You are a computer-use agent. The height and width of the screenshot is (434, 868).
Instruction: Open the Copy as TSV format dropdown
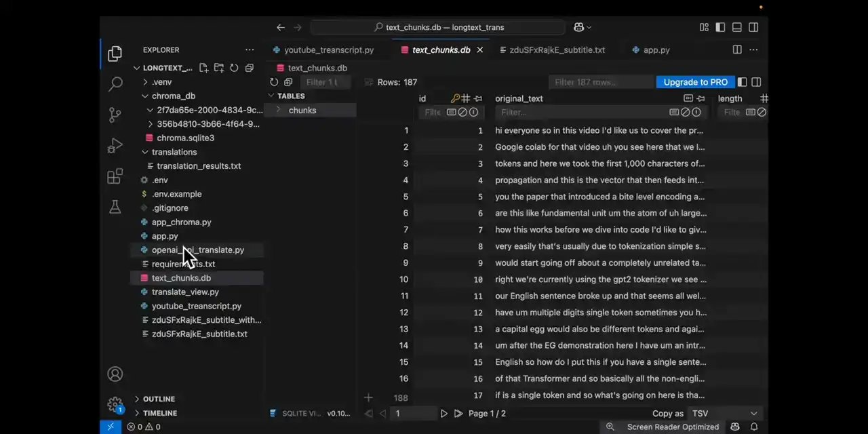pos(724,413)
